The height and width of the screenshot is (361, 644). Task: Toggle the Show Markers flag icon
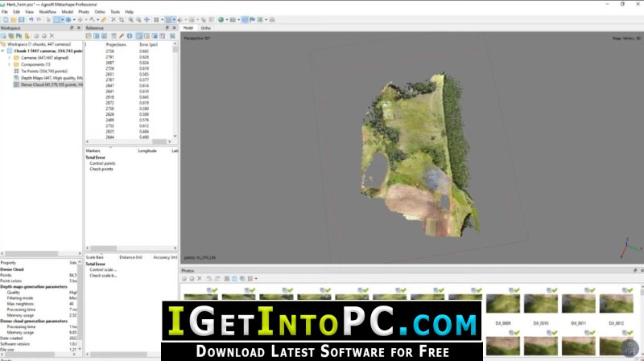click(252, 19)
